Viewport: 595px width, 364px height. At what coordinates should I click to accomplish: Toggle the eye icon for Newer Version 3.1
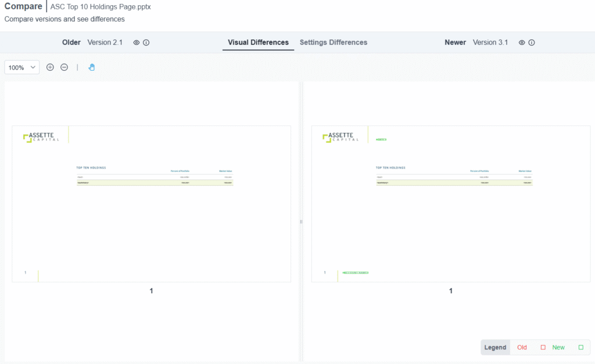point(522,42)
